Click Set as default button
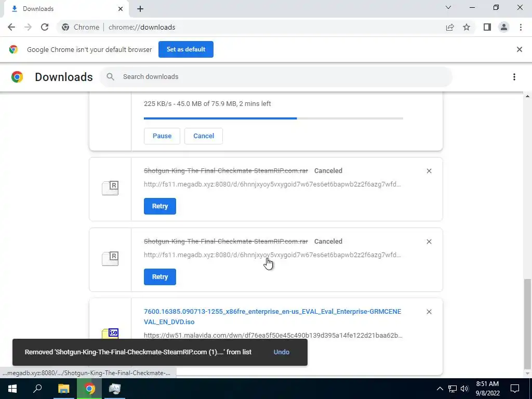 click(186, 49)
